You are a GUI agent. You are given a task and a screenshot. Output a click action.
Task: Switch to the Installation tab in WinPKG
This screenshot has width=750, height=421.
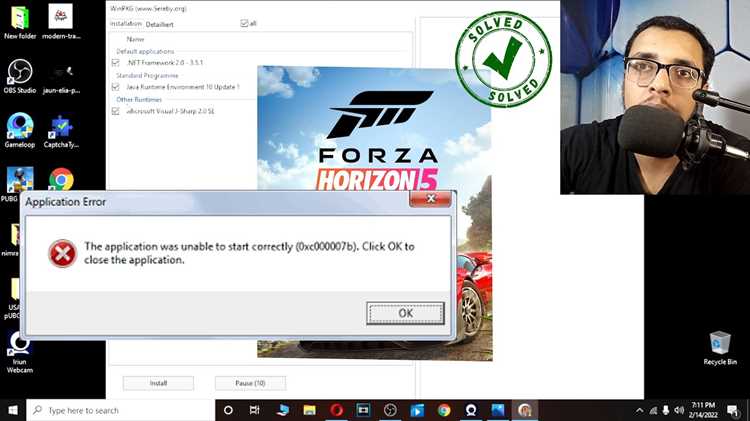(126, 23)
